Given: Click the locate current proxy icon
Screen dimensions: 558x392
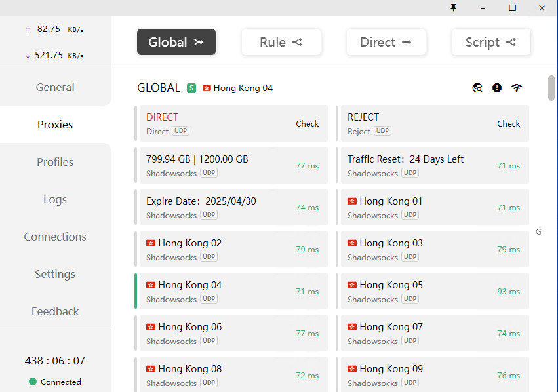Looking at the screenshot, I should 477,88.
